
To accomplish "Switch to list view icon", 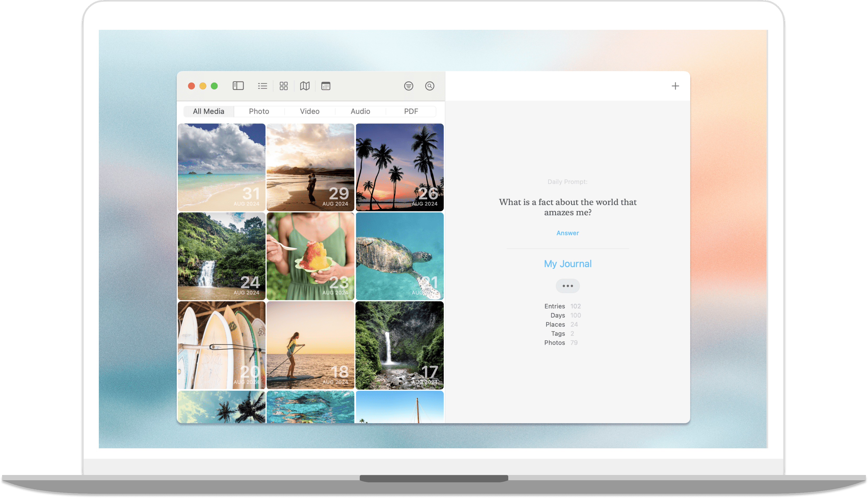I will pos(262,86).
